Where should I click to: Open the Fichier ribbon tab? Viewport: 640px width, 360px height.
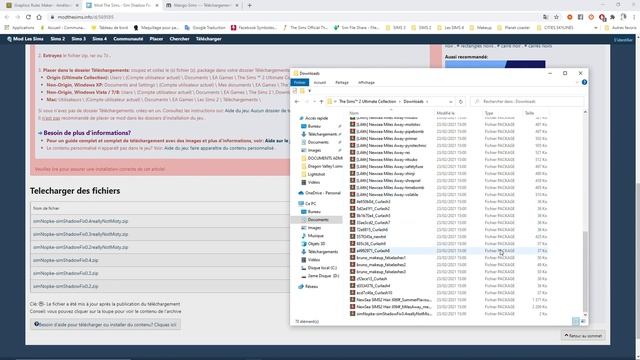point(300,82)
